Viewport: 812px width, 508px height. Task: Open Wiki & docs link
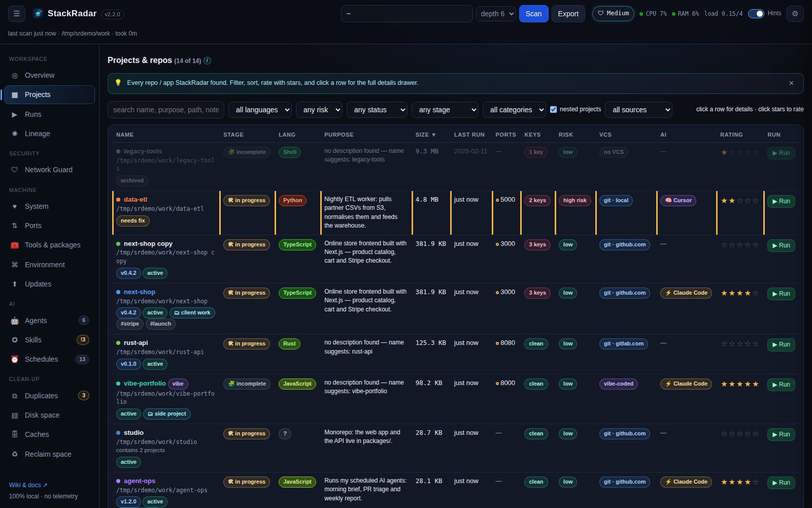(28, 485)
